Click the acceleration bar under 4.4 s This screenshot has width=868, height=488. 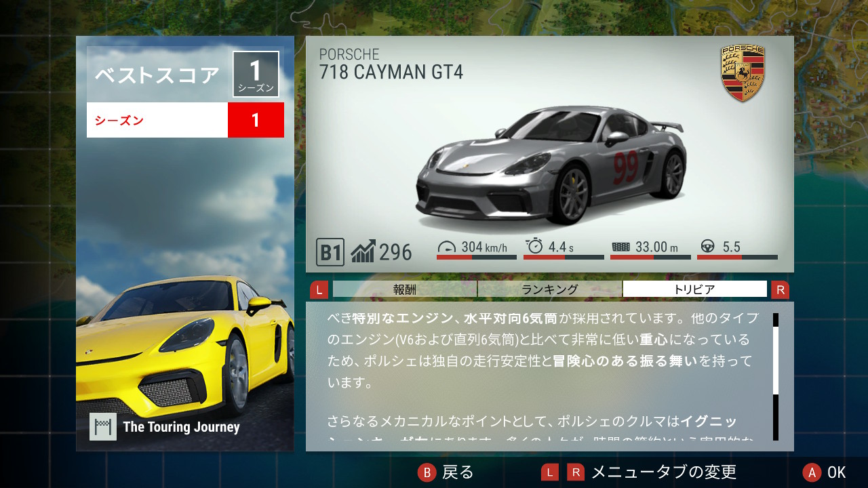click(x=564, y=258)
